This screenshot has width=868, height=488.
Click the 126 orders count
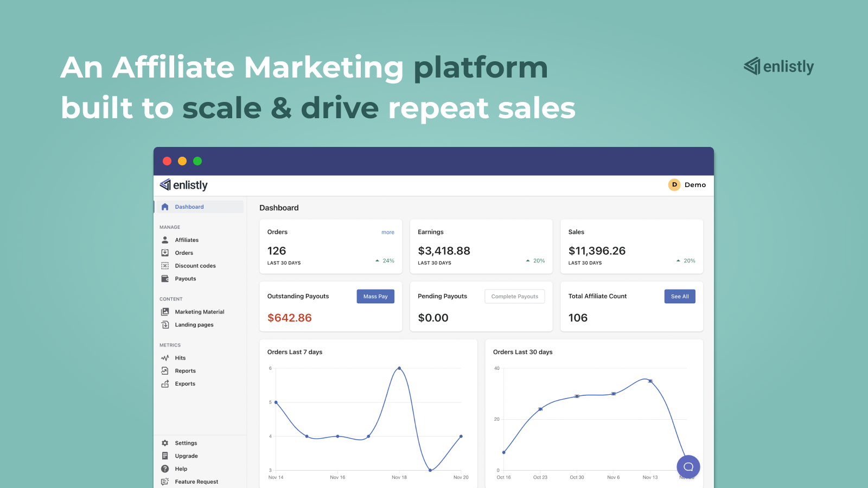click(277, 251)
